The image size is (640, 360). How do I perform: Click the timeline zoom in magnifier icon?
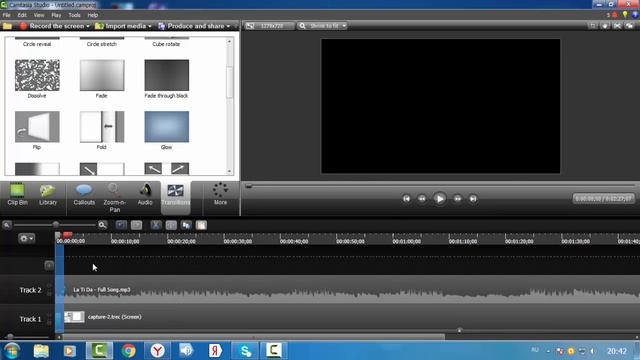(x=102, y=225)
